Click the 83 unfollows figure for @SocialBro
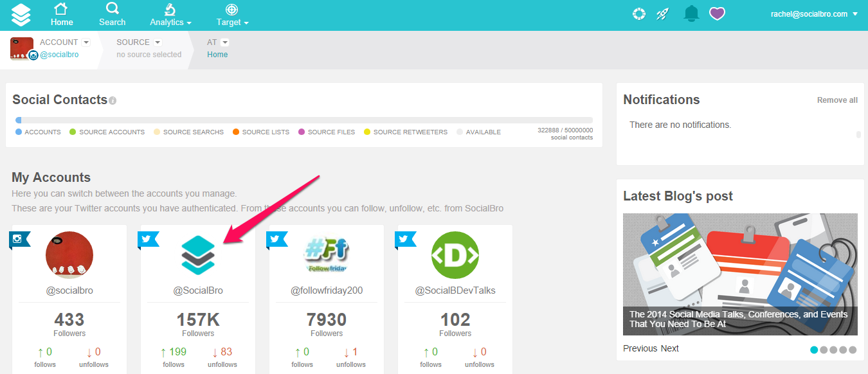This screenshot has width=868, height=374. tap(222, 352)
